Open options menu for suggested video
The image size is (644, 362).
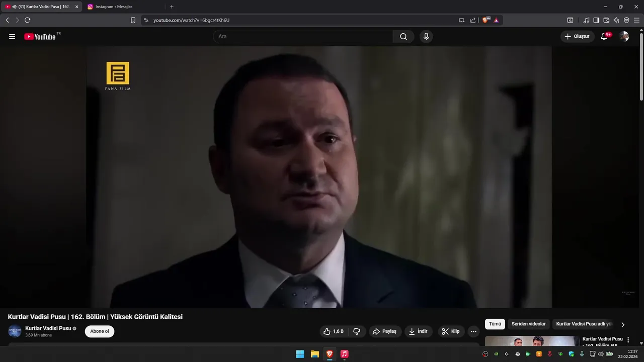click(x=628, y=340)
